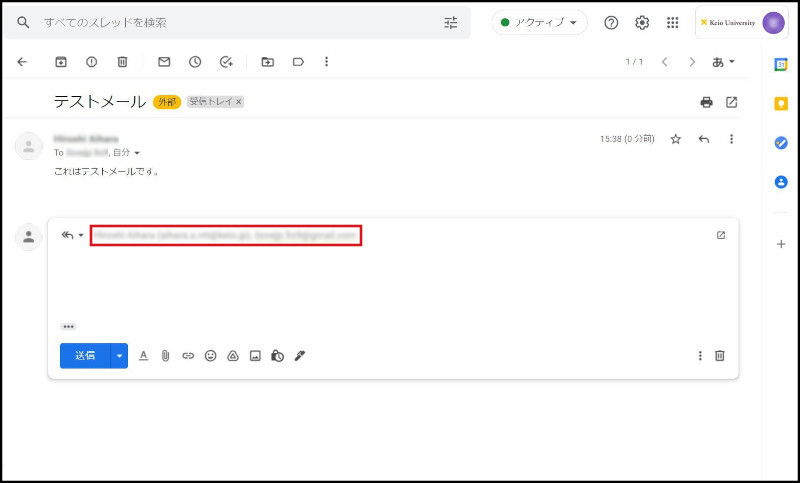Screen dimensions: 800x483
Task: Open the more options menu in the top toolbar
Action: point(326,62)
